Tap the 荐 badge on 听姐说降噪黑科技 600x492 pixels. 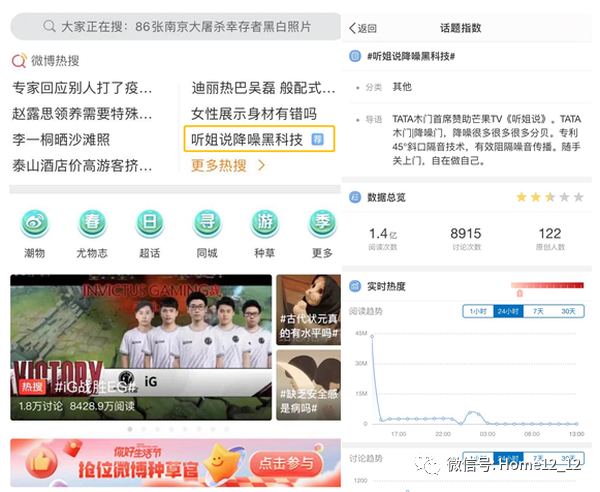[x=317, y=139]
